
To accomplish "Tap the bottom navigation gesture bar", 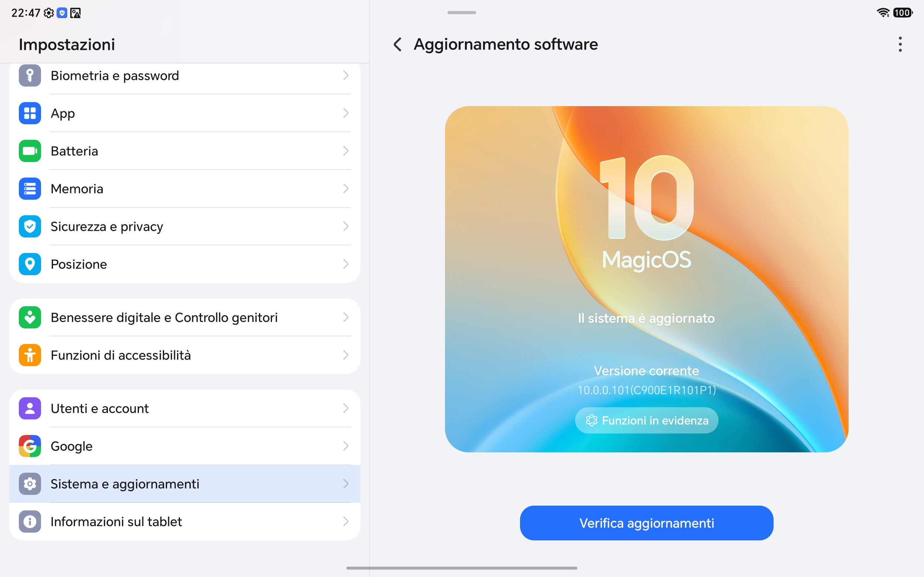I will [462, 568].
